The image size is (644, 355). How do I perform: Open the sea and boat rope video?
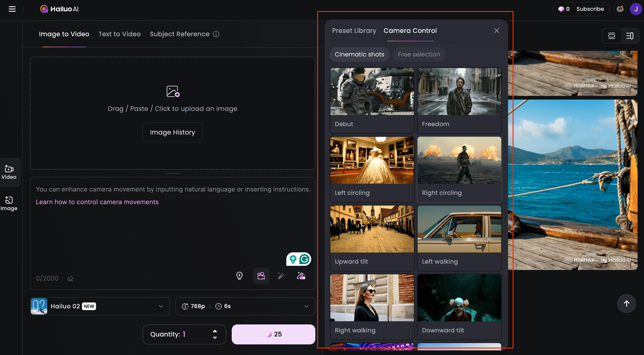[x=573, y=185]
